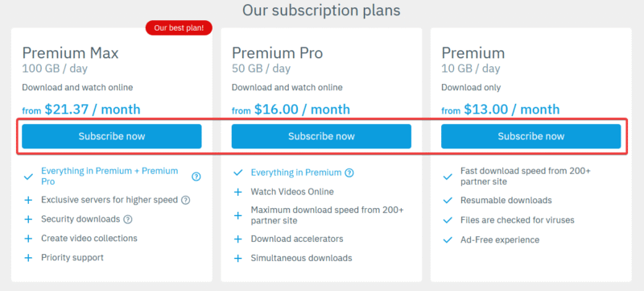Click plus icon beside Simultaneous downloads
Image resolution: width=644 pixels, height=291 pixels.
tap(237, 259)
